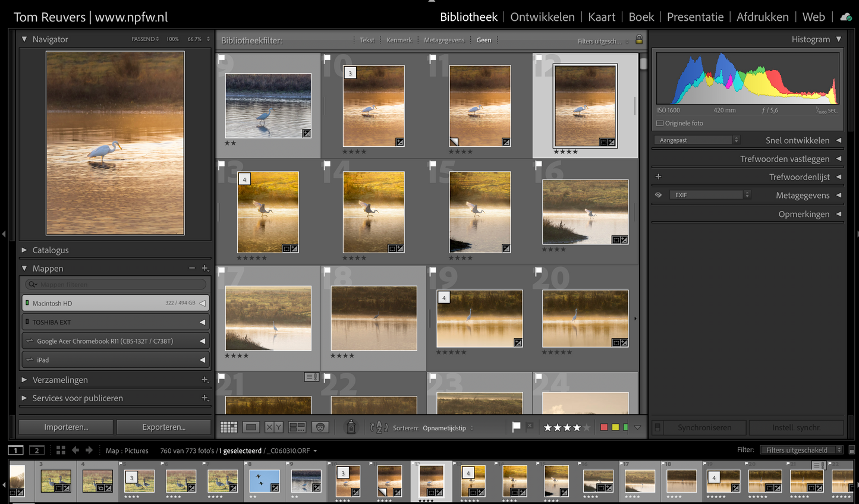Image resolution: width=859 pixels, height=504 pixels.
Task: Go forward with right arrow in filmstrip bar
Action: coord(89,451)
